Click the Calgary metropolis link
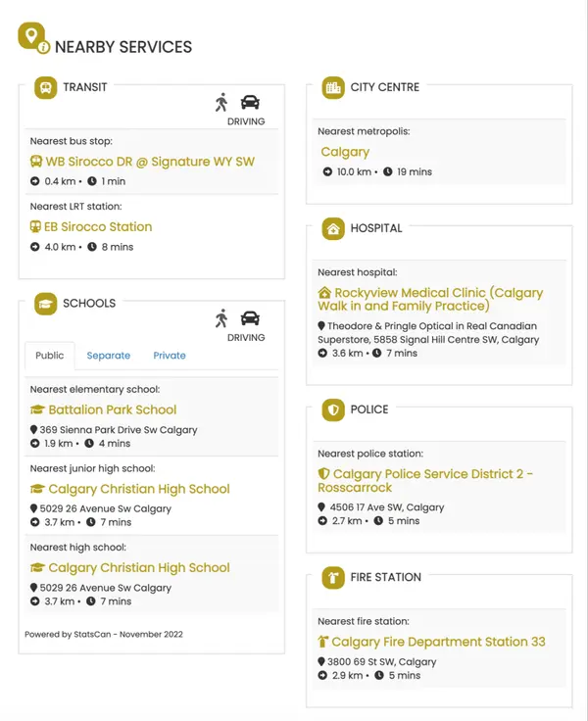 pos(345,153)
